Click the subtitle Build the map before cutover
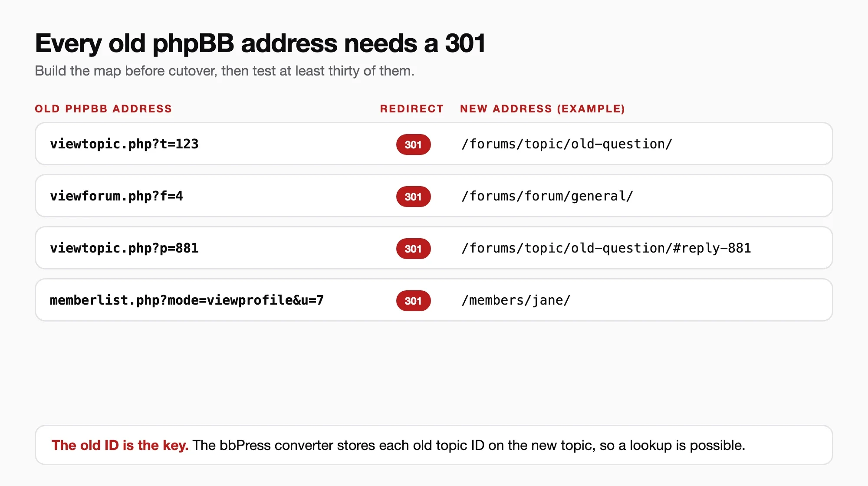 pos(224,71)
